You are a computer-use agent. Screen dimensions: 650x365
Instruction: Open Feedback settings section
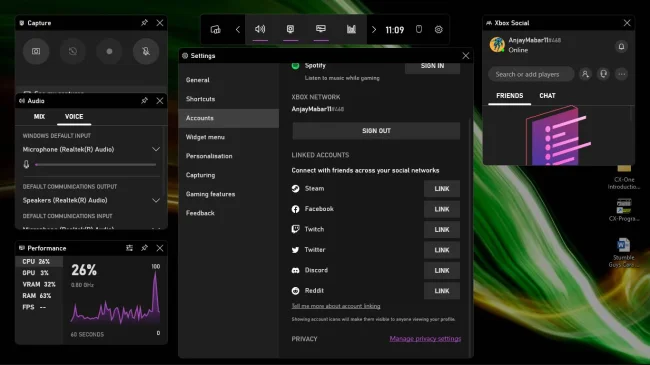coord(228,213)
